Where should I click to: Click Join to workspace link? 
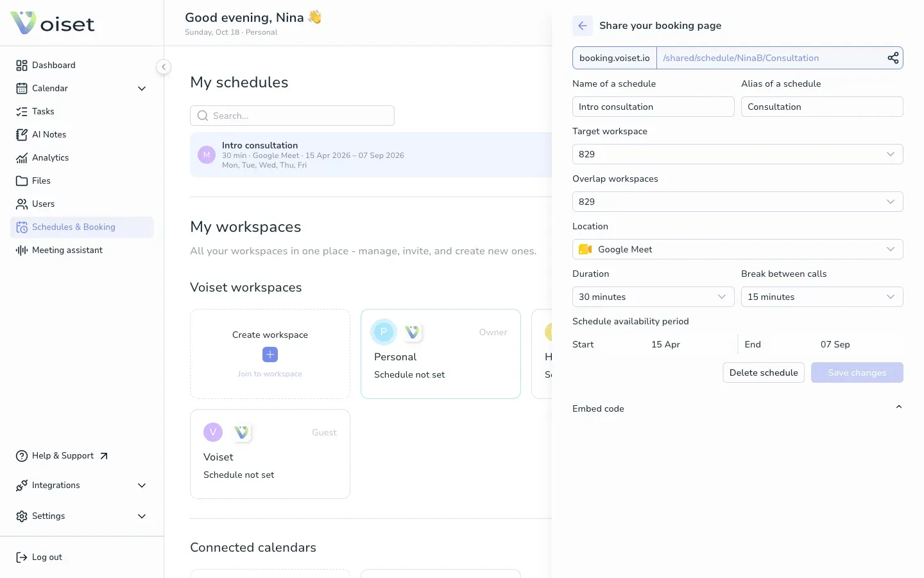[x=269, y=374]
